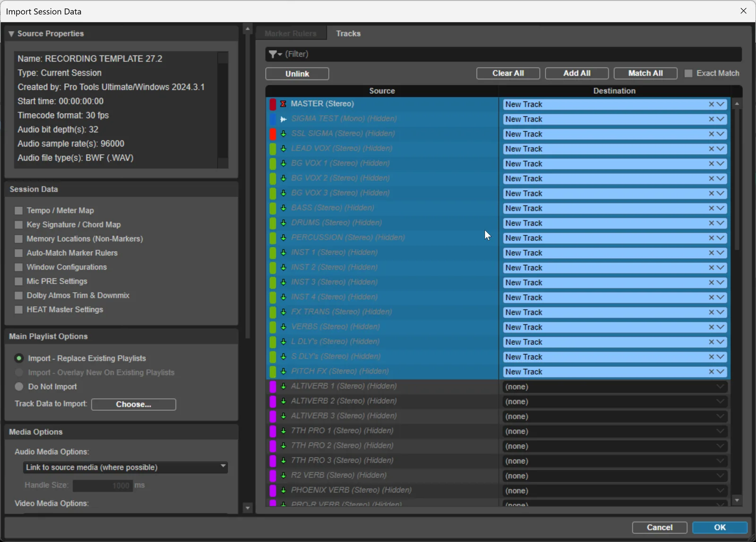Check Window Configurations option
This screenshot has height=542, width=756.
pos(19,267)
